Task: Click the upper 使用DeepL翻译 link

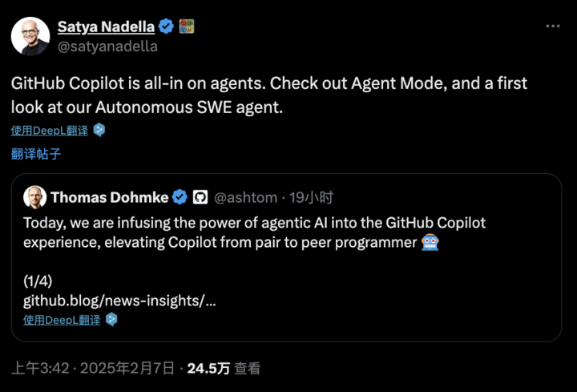Action: 50,130
